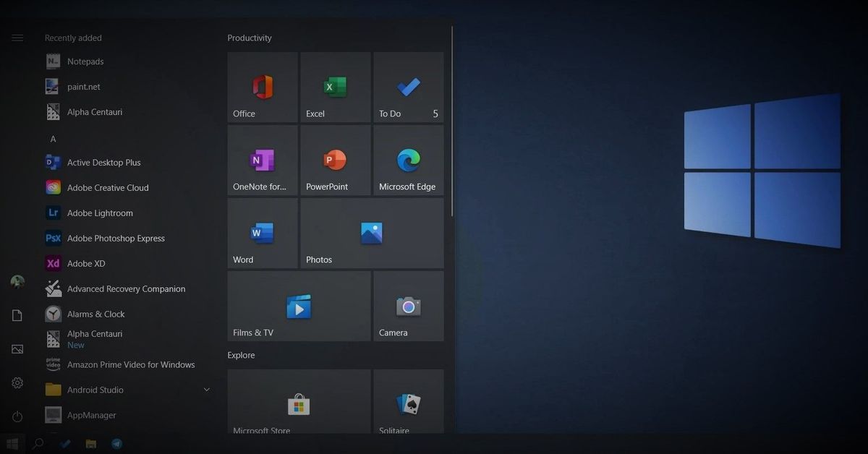Click the paint.net text label
Image resolution: width=868 pixels, height=454 pixels.
tap(84, 87)
